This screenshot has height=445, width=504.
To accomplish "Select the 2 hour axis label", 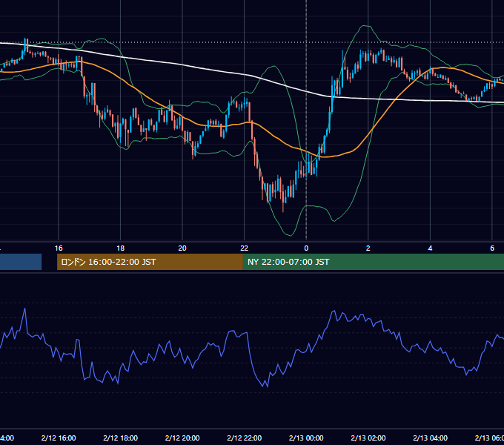I will 368,248.
